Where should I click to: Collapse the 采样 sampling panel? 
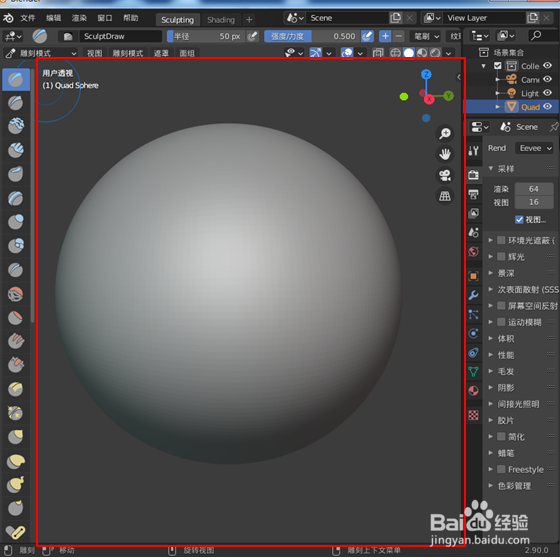coord(491,169)
